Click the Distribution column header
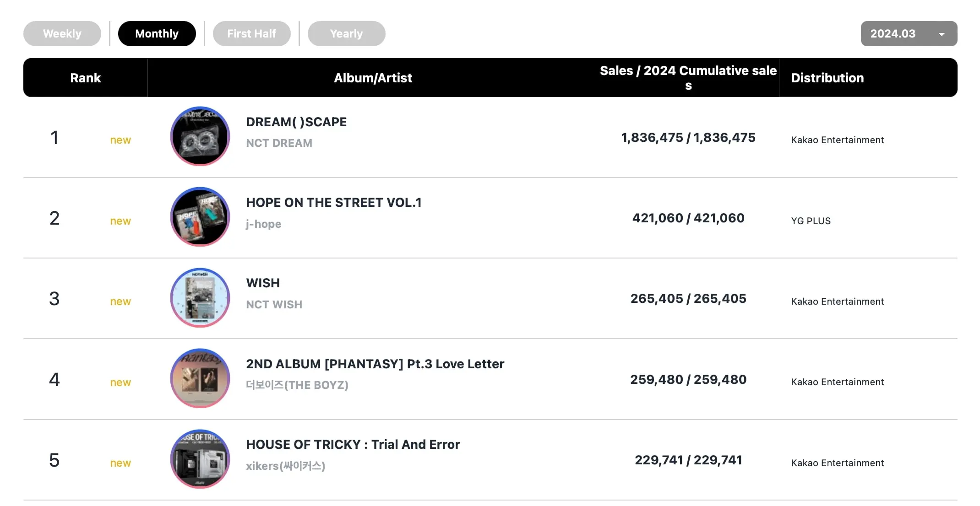 point(827,78)
